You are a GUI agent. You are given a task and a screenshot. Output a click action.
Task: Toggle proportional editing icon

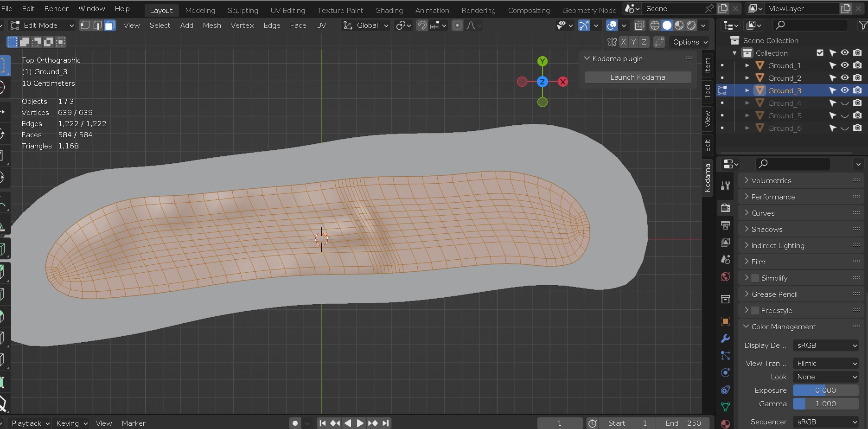click(457, 26)
